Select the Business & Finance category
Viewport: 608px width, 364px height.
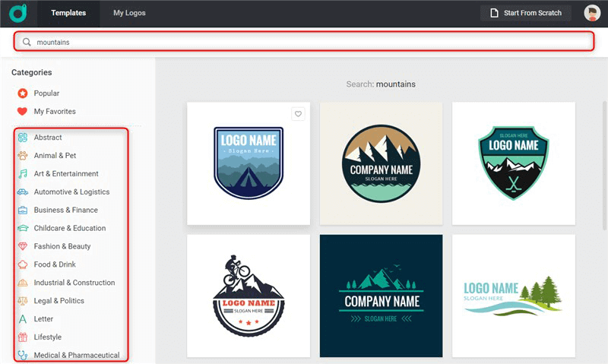coord(65,210)
